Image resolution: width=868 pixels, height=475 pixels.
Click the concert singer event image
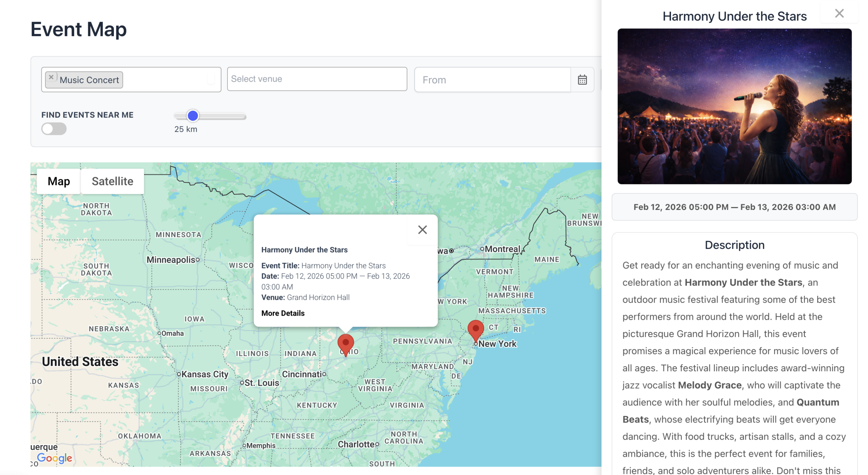click(x=734, y=106)
